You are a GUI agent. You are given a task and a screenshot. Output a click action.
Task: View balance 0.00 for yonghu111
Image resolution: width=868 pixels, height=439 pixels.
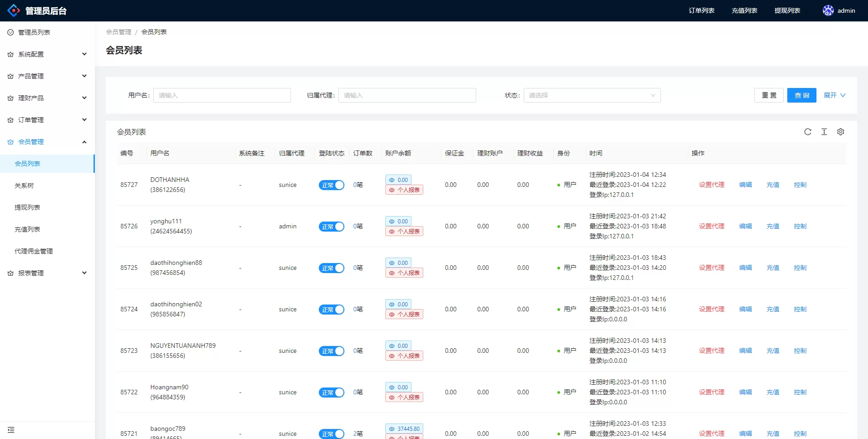[x=398, y=221]
